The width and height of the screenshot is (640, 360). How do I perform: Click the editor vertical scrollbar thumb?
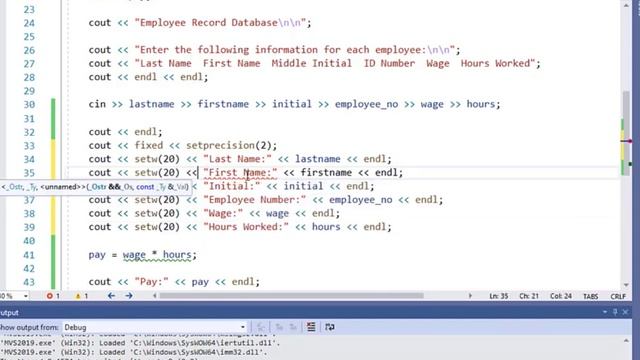626,133
